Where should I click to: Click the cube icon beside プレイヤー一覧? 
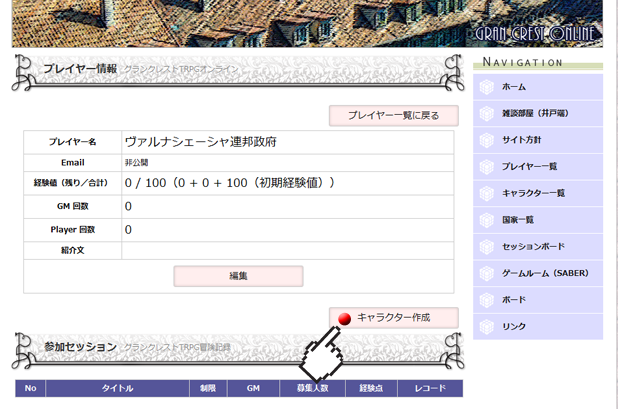pos(487,167)
